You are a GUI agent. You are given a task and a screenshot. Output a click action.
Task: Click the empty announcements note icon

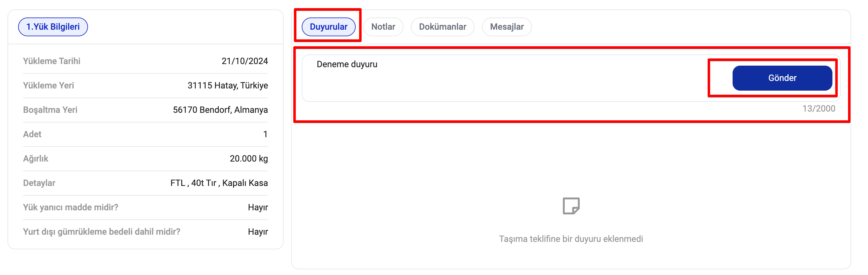tap(571, 206)
